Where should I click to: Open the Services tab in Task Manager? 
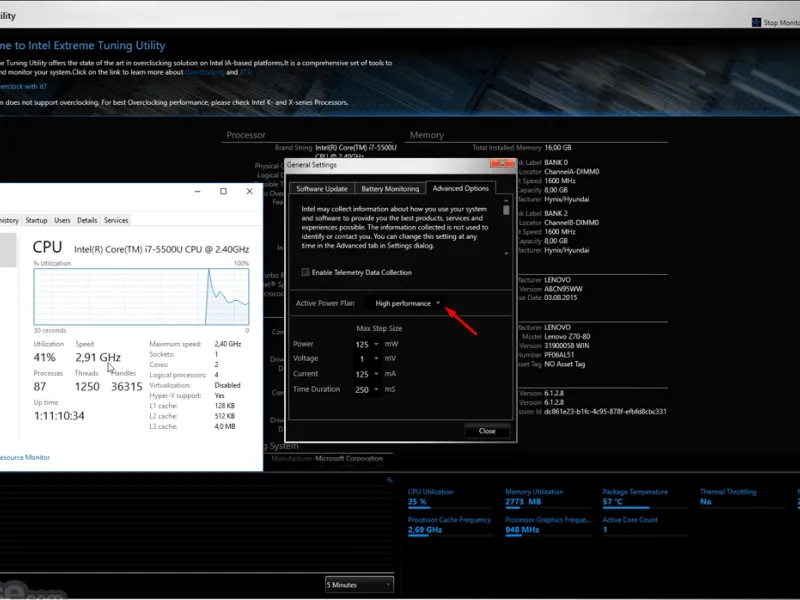tap(116, 220)
